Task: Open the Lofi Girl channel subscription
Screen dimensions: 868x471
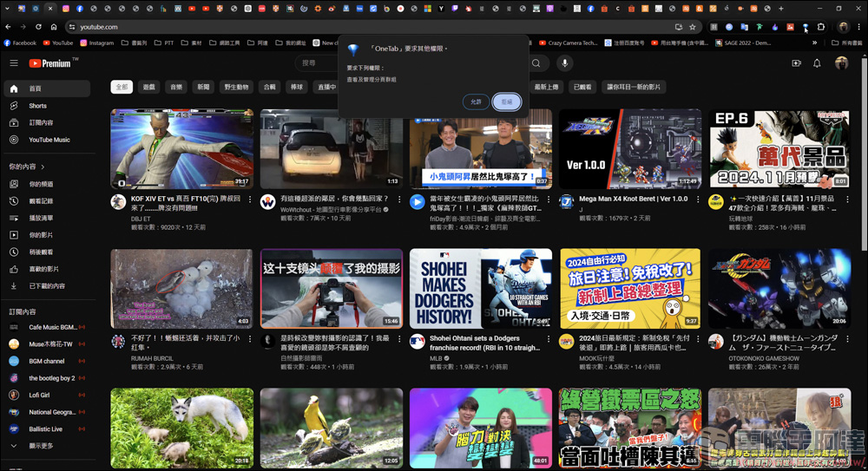Action: pyautogui.click(x=47, y=396)
